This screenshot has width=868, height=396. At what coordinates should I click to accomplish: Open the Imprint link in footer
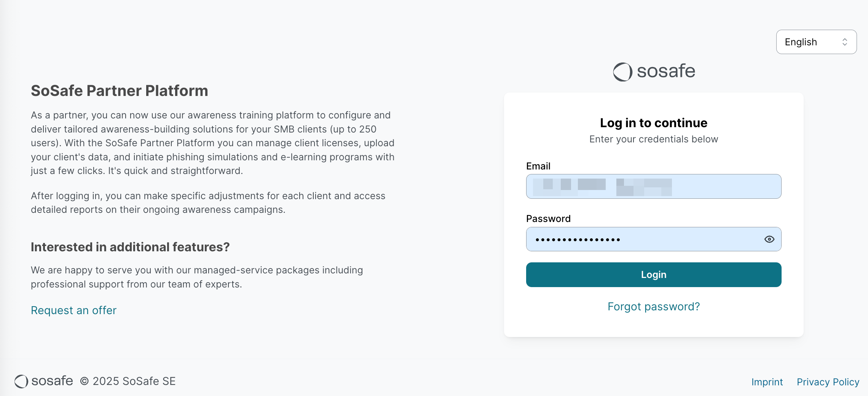point(767,382)
